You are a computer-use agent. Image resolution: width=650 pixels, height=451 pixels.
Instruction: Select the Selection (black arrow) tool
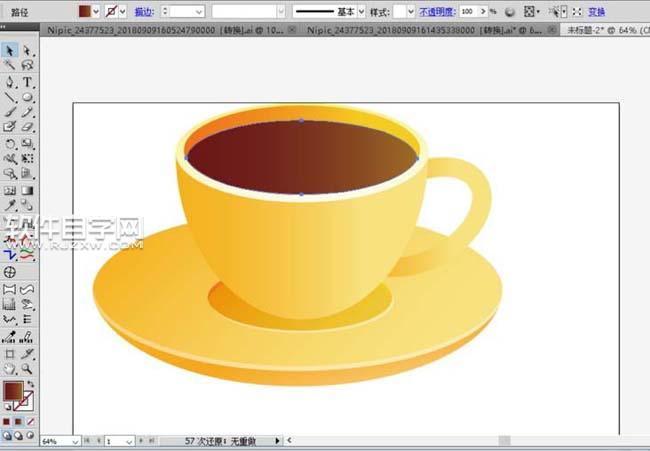[x=10, y=51]
